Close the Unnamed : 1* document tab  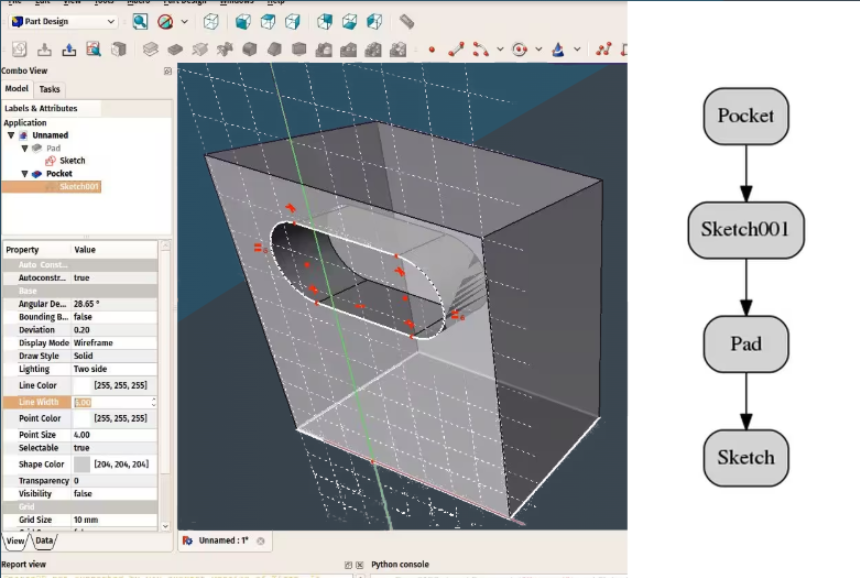[261, 541]
